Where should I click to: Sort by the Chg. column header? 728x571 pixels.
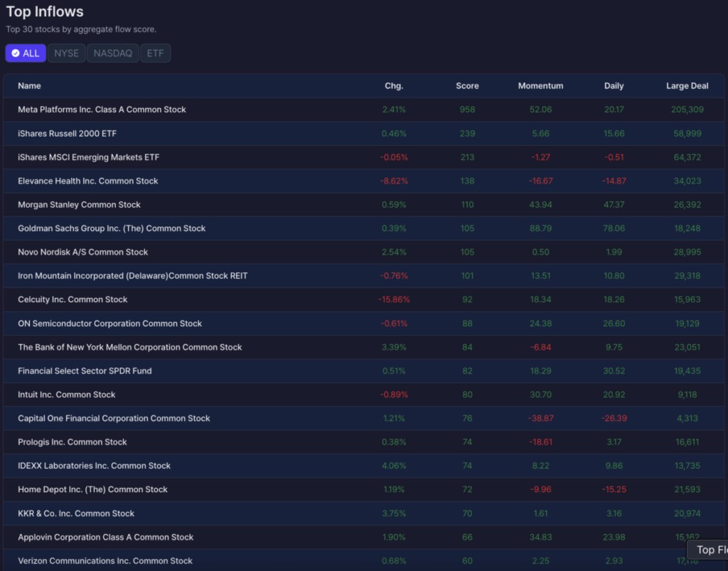tap(394, 86)
